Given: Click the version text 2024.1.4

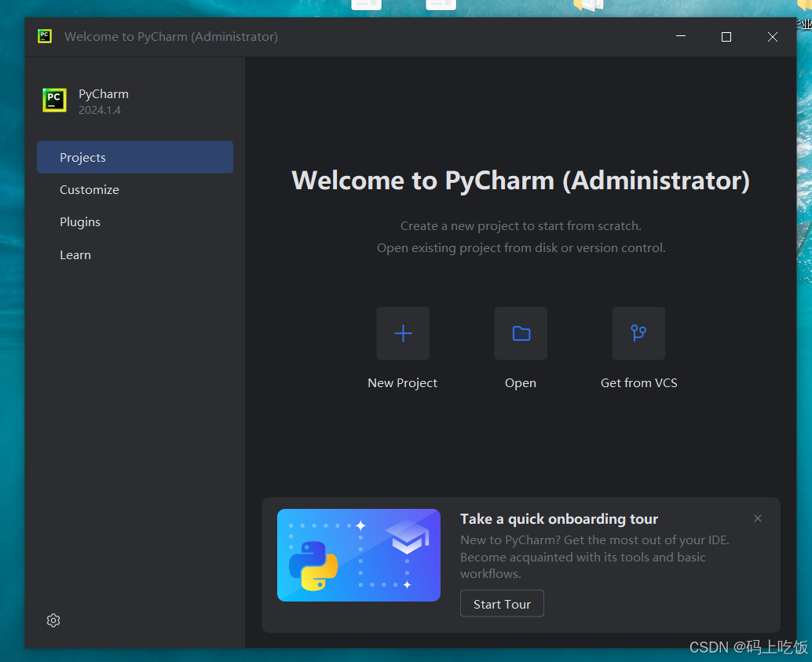Looking at the screenshot, I should point(100,110).
